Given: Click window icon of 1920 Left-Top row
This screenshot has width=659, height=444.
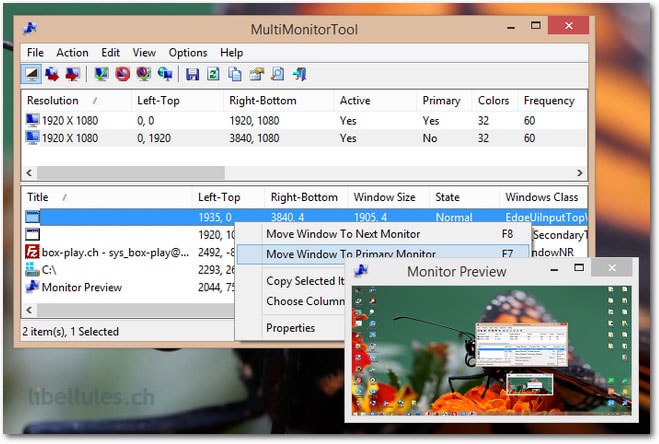Looking at the screenshot, I should (x=32, y=234).
